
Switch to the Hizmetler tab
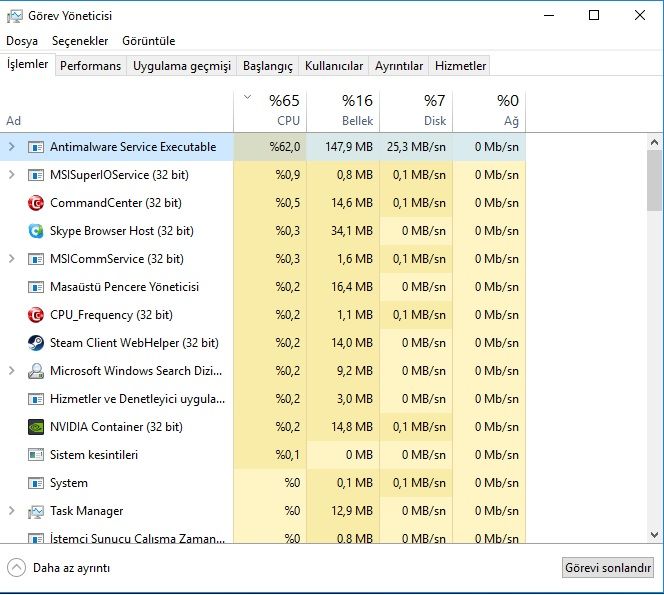[460, 66]
